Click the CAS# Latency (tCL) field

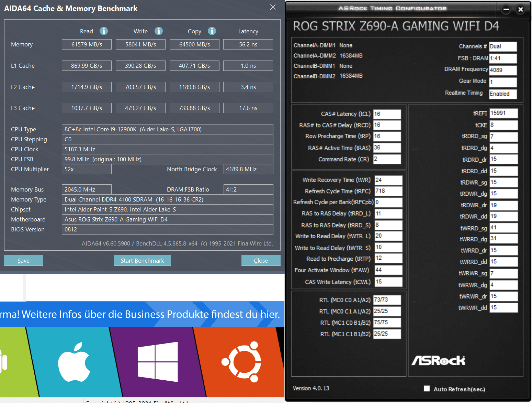(387, 114)
